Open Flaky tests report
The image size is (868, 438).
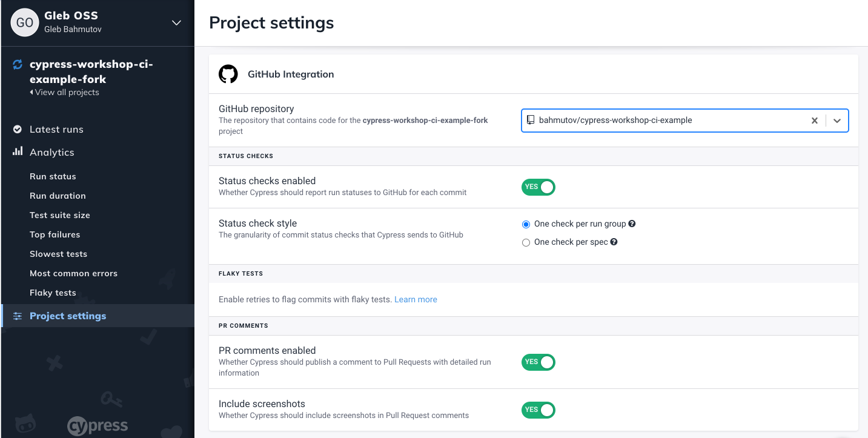(x=53, y=293)
